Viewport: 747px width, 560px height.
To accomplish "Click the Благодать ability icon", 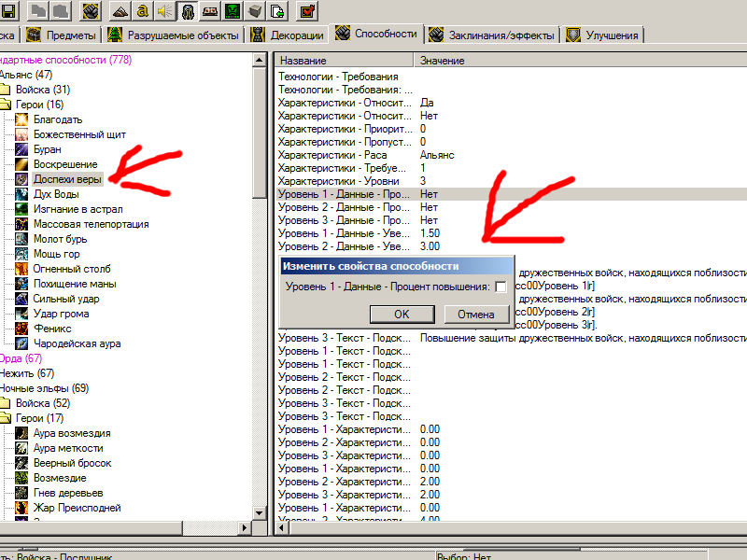I will pyautogui.click(x=21, y=119).
